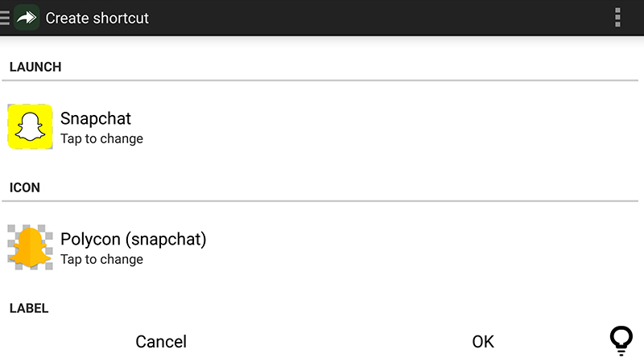Viewport: 644px width, 362px height.
Task: Tap the yellow Snapchat ghost icon
Action: coord(30,126)
